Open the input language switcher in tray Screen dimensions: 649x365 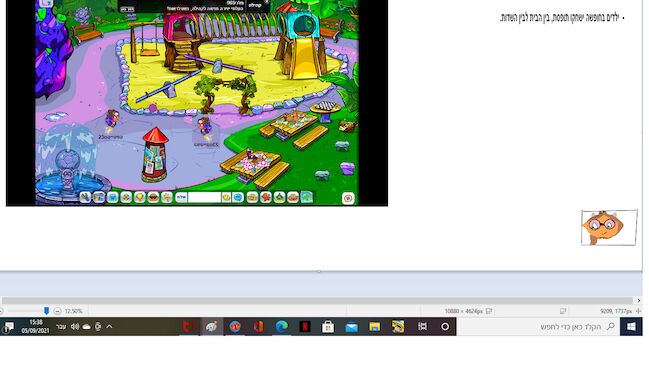[x=61, y=327]
